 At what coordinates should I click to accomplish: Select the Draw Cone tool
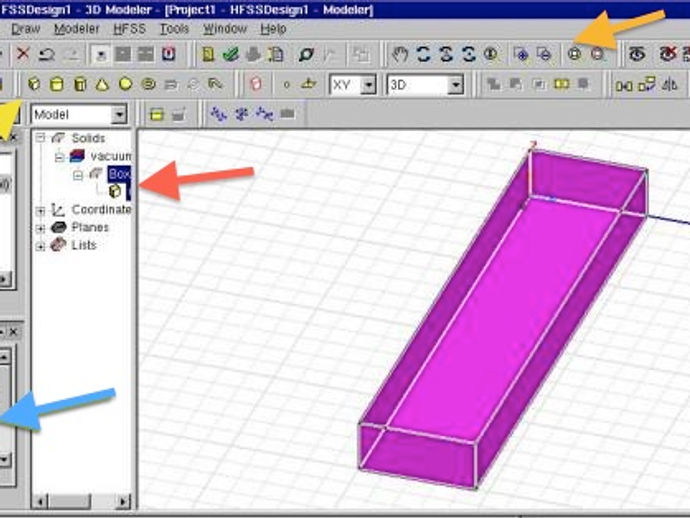102,84
